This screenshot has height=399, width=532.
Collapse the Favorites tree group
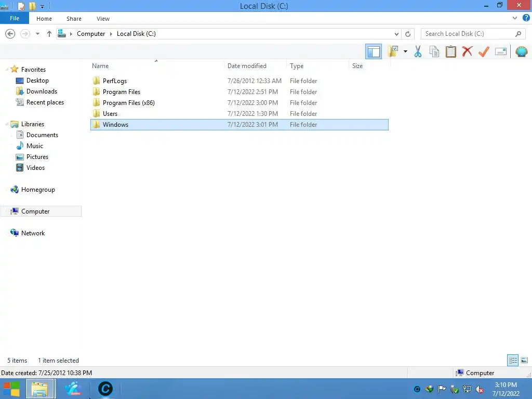6,70
